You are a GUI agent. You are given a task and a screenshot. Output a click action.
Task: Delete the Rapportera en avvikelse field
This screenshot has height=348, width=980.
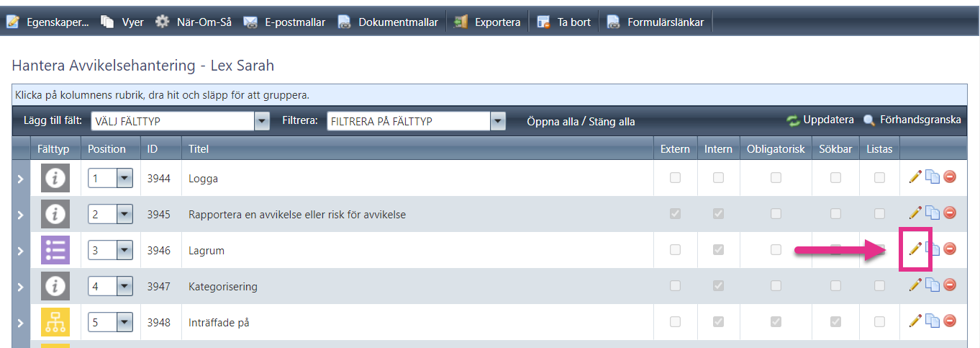coord(950,213)
